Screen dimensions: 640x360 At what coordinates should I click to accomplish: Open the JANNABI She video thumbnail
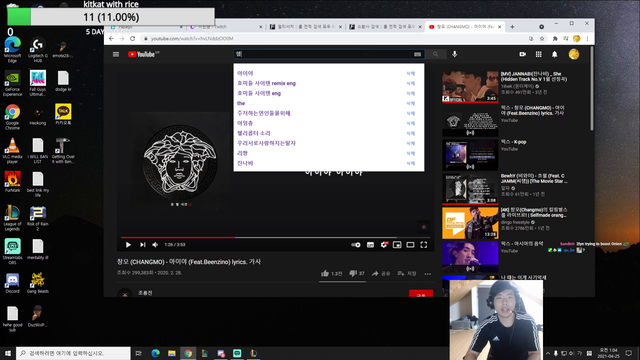point(470,87)
